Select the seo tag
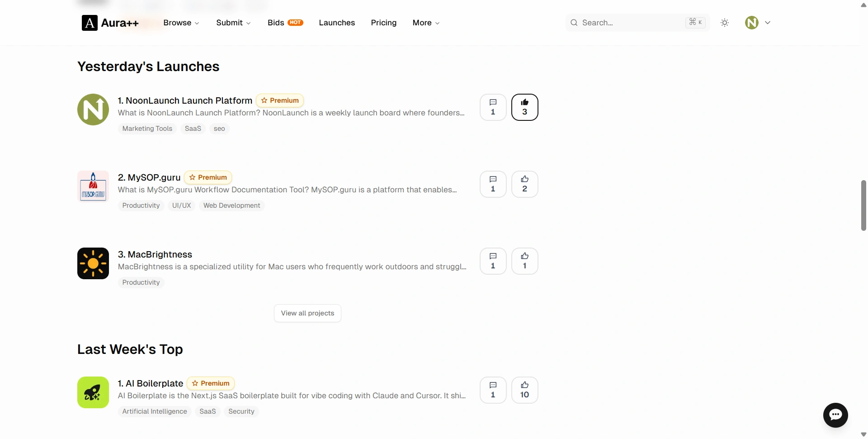The image size is (868, 439). click(219, 129)
